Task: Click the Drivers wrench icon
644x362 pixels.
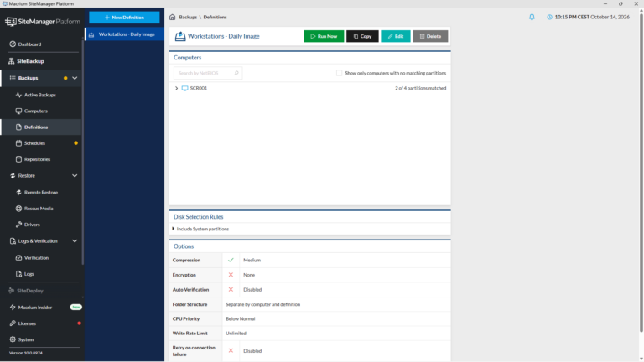Action: click(x=18, y=225)
